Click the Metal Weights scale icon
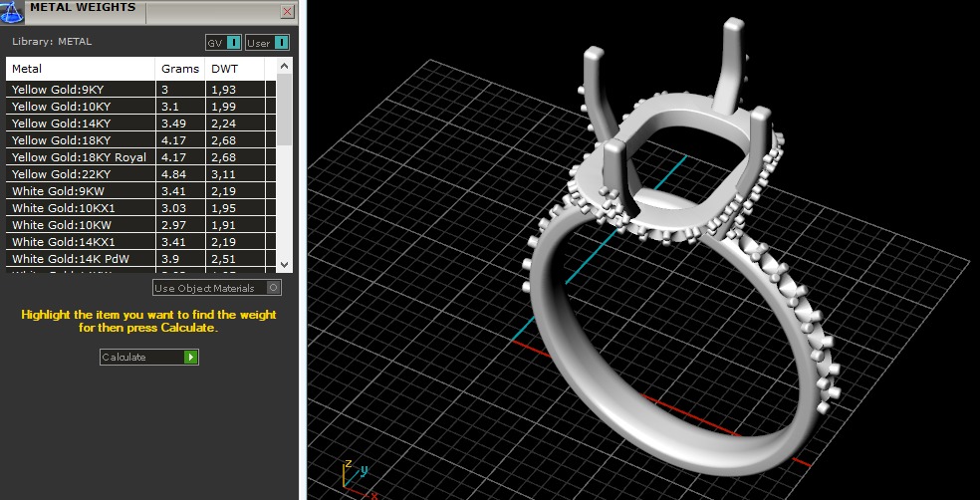This screenshot has height=500, width=980. point(12,13)
